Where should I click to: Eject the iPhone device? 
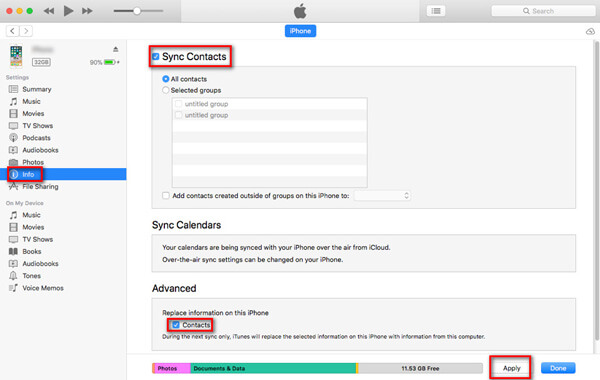[x=116, y=49]
